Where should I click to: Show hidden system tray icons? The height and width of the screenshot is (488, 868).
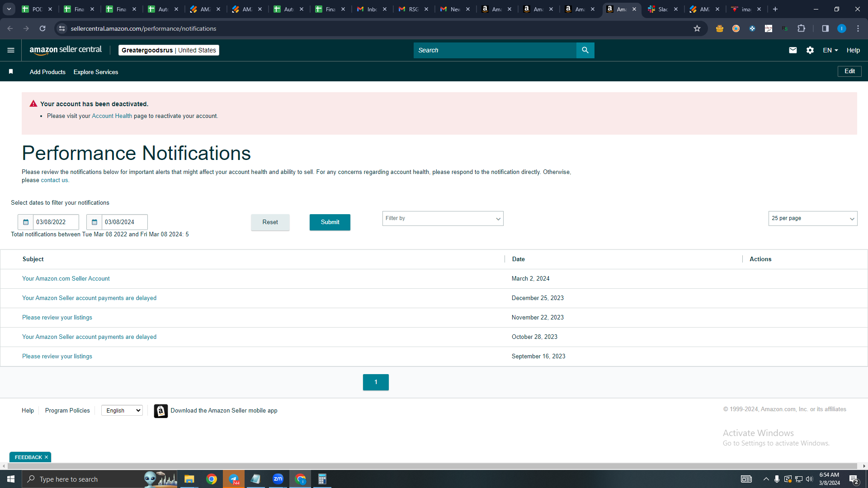(766, 479)
